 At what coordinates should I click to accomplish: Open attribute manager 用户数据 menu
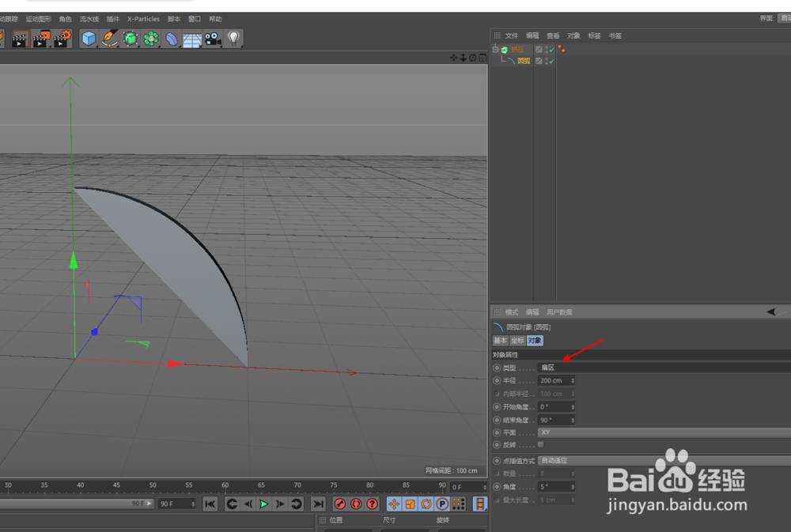559,312
